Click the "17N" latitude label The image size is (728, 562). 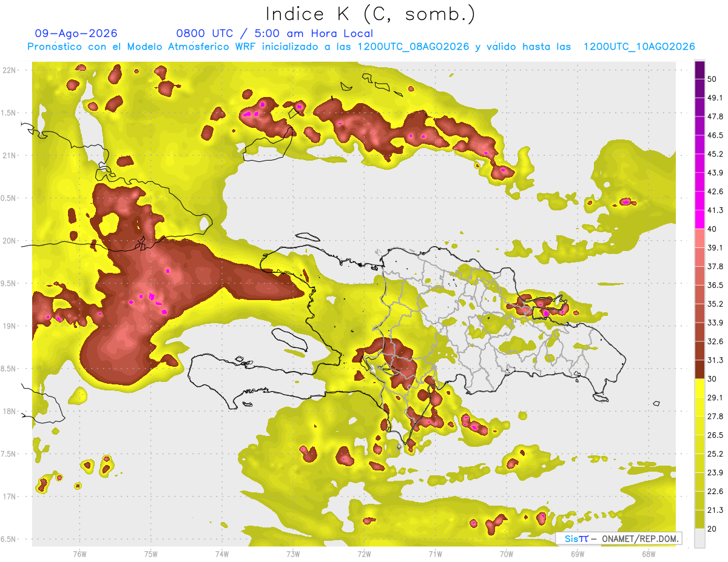point(9,497)
